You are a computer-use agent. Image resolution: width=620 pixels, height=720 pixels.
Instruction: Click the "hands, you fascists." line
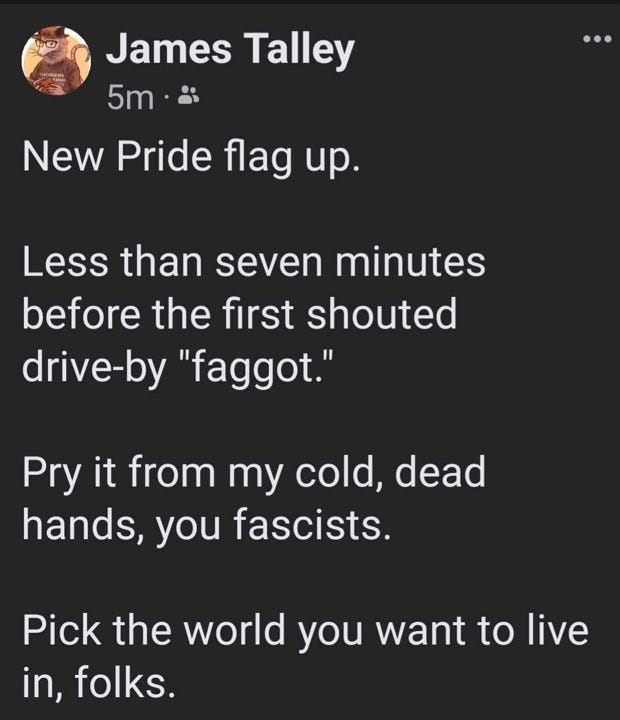tap(207, 525)
